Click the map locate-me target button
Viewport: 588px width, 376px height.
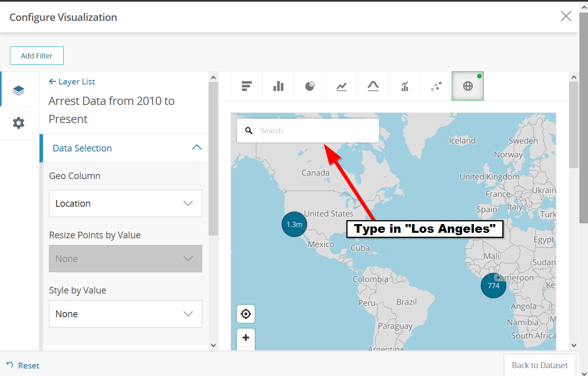click(x=246, y=314)
